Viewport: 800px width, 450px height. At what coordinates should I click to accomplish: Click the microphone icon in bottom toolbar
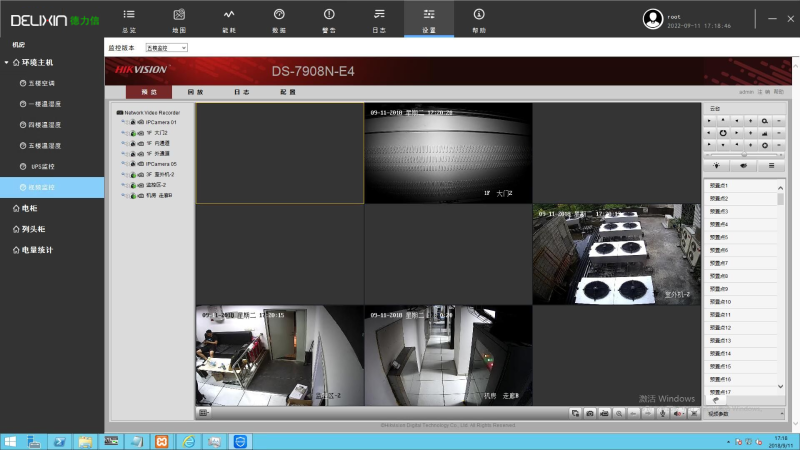(x=662, y=412)
